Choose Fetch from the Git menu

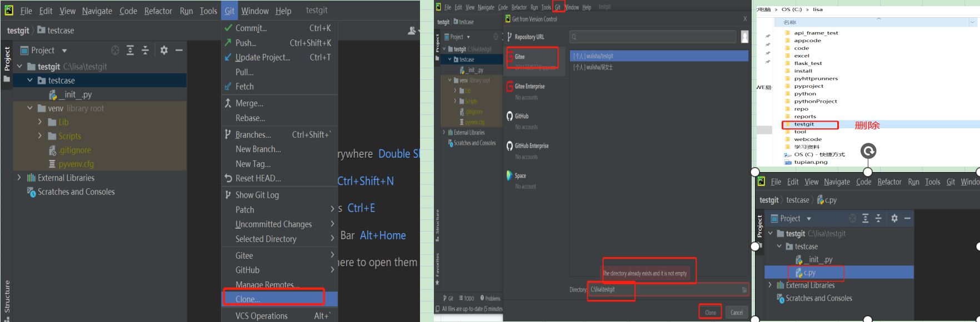click(279, 87)
